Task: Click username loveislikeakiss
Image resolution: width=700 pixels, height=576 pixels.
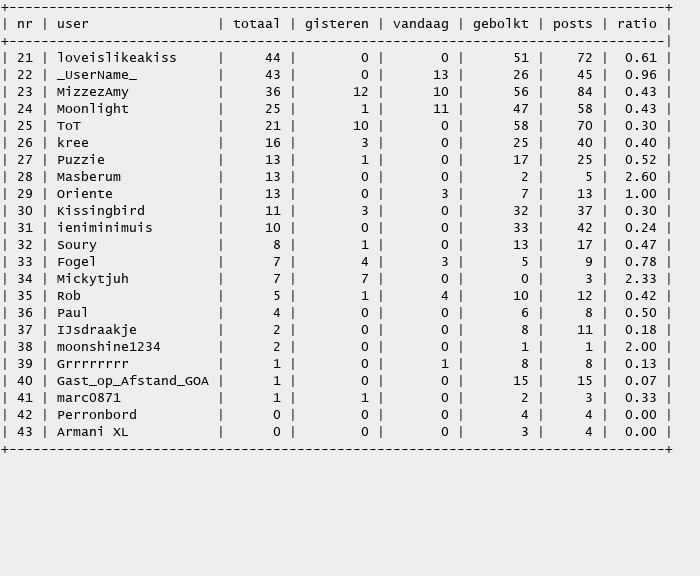Action: click(117, 58)
